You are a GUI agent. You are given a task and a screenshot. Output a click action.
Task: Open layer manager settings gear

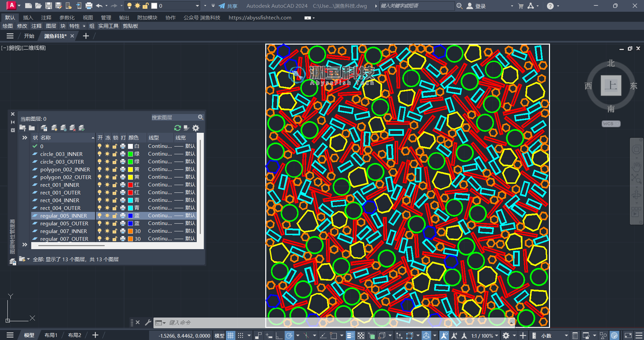click(196, 128)
